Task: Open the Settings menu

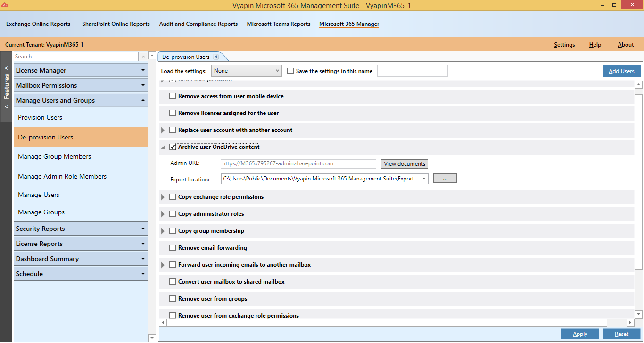Action: click(564, 45)
